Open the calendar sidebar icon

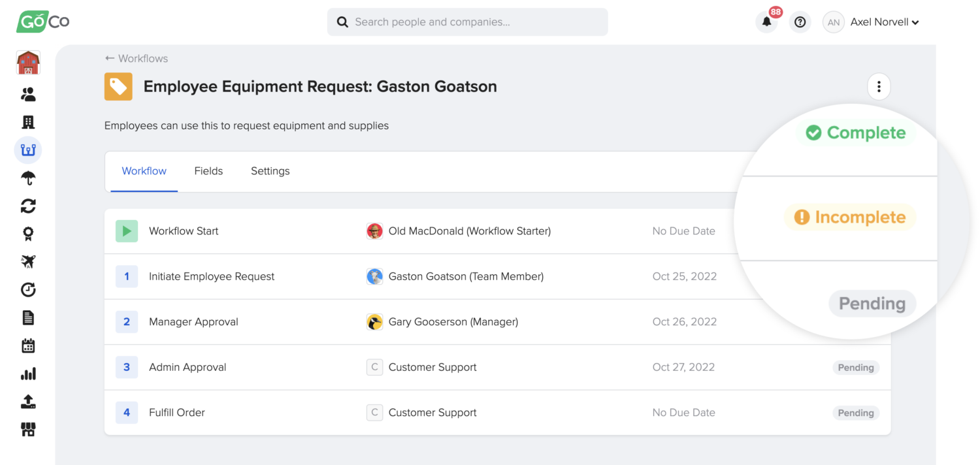pyautogui.click(x=28, y=346)
